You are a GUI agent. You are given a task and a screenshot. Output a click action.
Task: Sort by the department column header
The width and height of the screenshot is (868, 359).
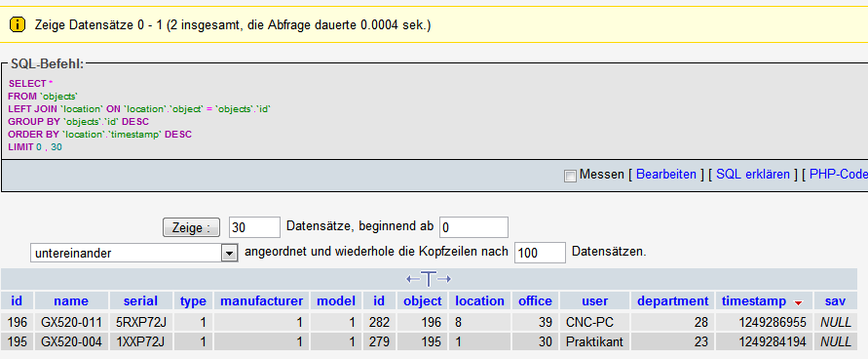pyautogui.click(x=672, y=300)
